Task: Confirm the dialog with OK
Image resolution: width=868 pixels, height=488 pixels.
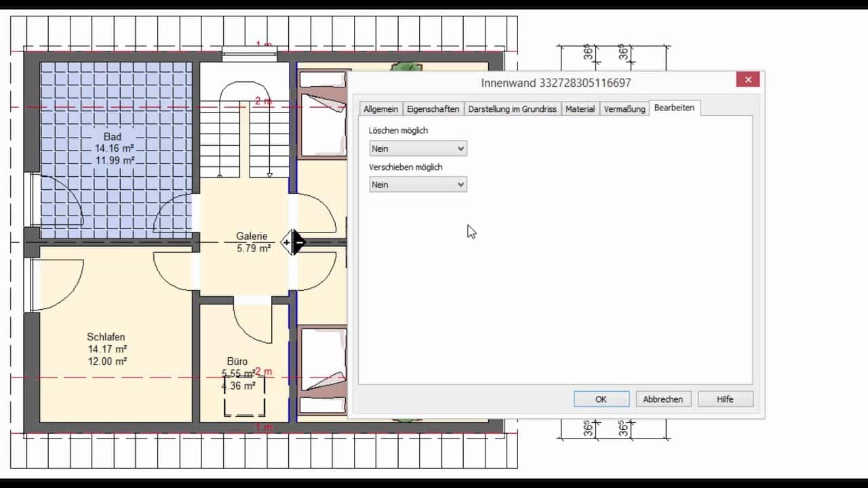Action: [x=601, y=399]
